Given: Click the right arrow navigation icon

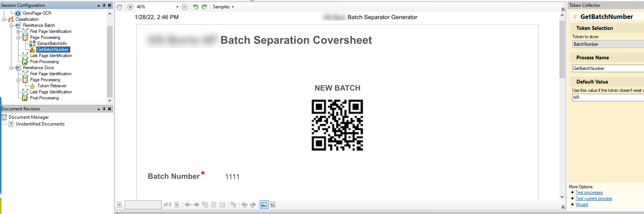Looking at the screenshot, I should 196,205.
